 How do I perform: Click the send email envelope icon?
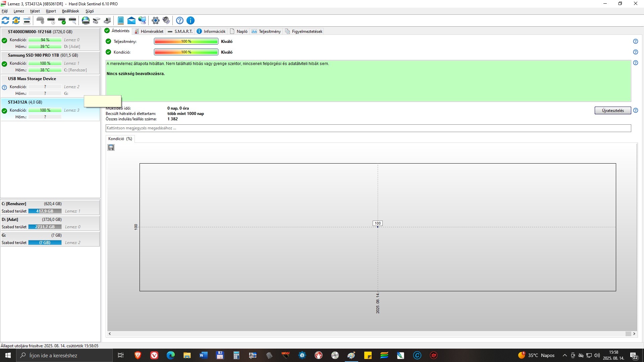click(x=131, y=20)
